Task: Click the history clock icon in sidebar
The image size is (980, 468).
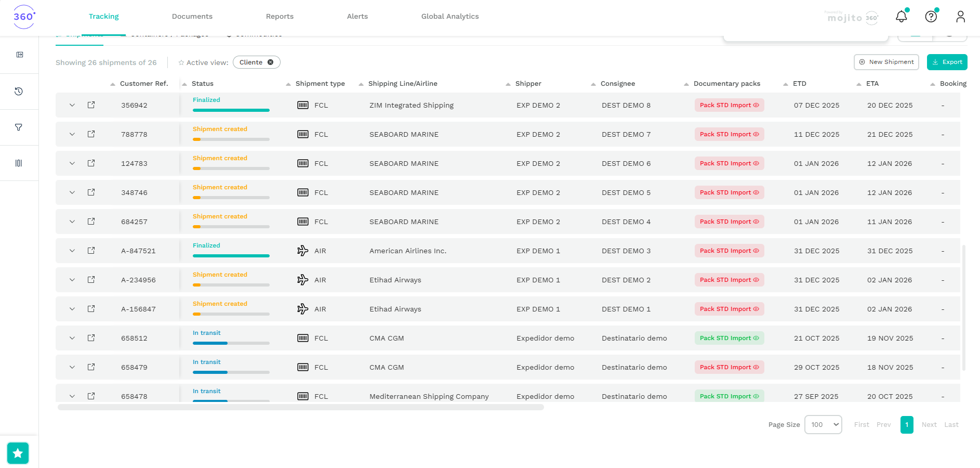Action: pos(19,92)
